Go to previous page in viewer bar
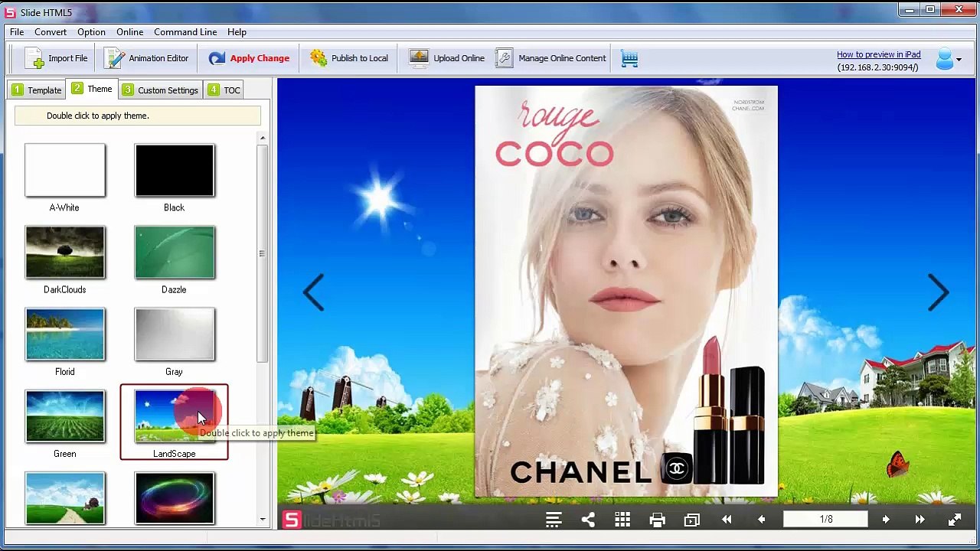The height and width of the screenshot is (551, 980). click(761, 520)
